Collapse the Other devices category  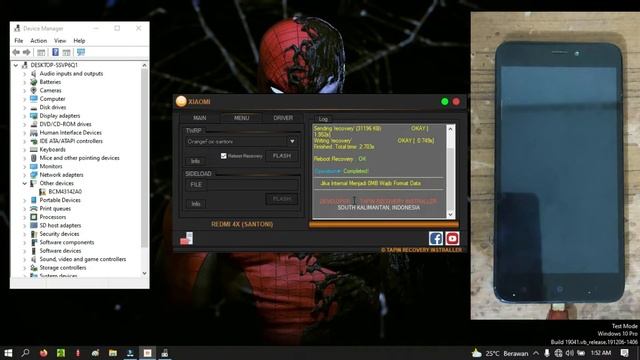(24, 183)
